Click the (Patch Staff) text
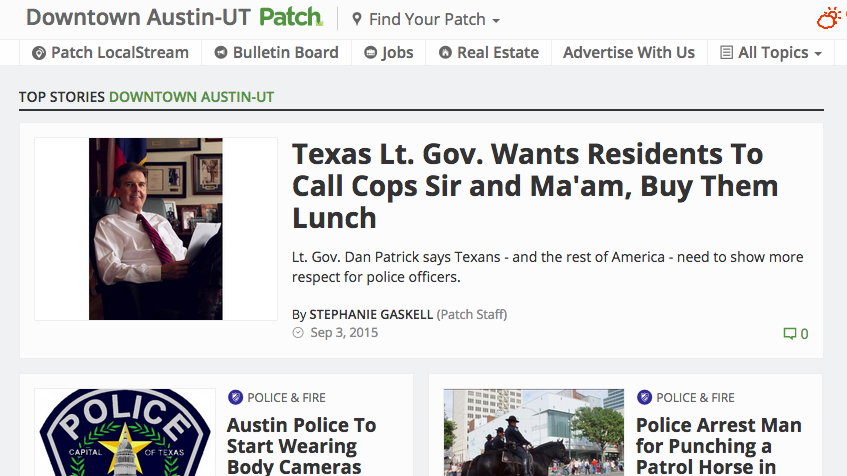Image resolution: width=847 pixels, height=476 pixels. pos(472,314)
